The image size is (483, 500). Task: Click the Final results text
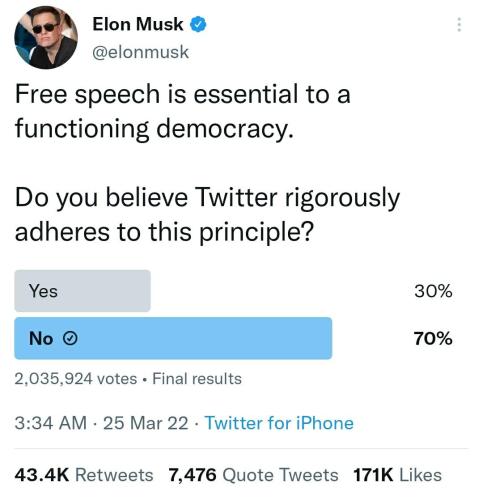click(x=197, y=379)
